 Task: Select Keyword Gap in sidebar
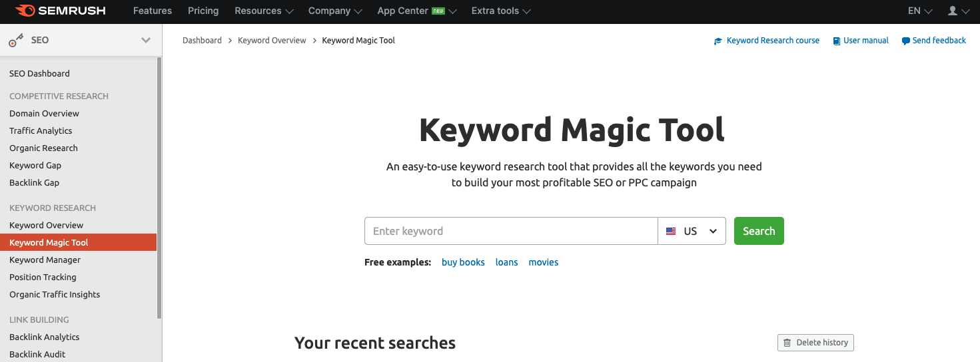pos(35,166)
